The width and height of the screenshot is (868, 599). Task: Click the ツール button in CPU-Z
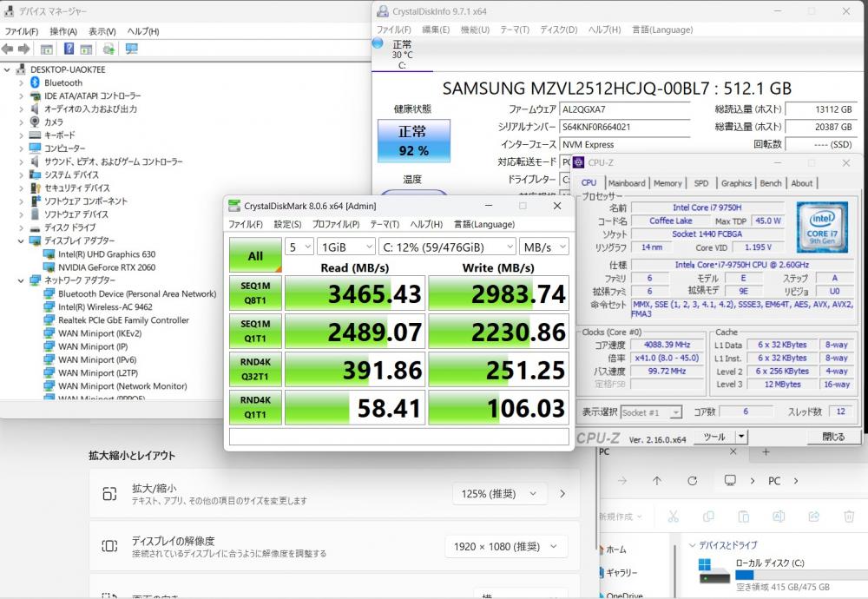[x=714, y=437]
